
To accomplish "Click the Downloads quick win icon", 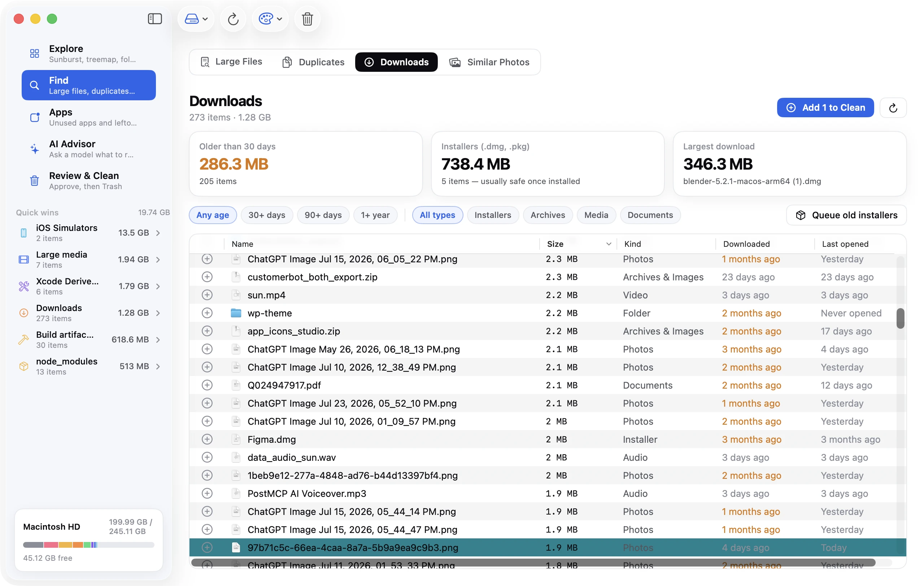I will click(24, 313).
